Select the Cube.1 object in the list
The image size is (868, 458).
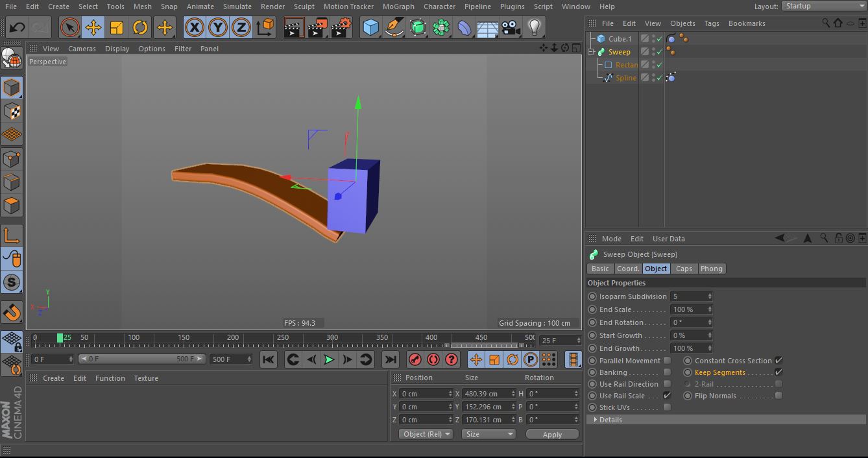point(619,39)
